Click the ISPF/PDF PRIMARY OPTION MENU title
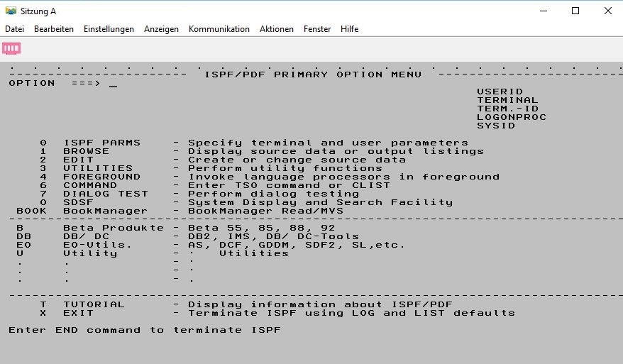This screenshot has height=364, width=623. click(x=313, y=75)
